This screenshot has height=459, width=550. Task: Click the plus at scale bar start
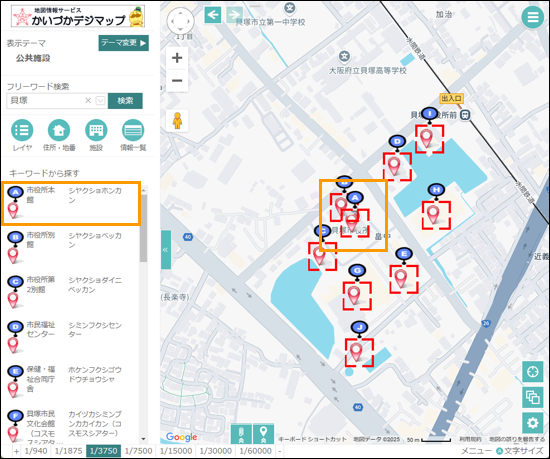[x=16, y=451]
